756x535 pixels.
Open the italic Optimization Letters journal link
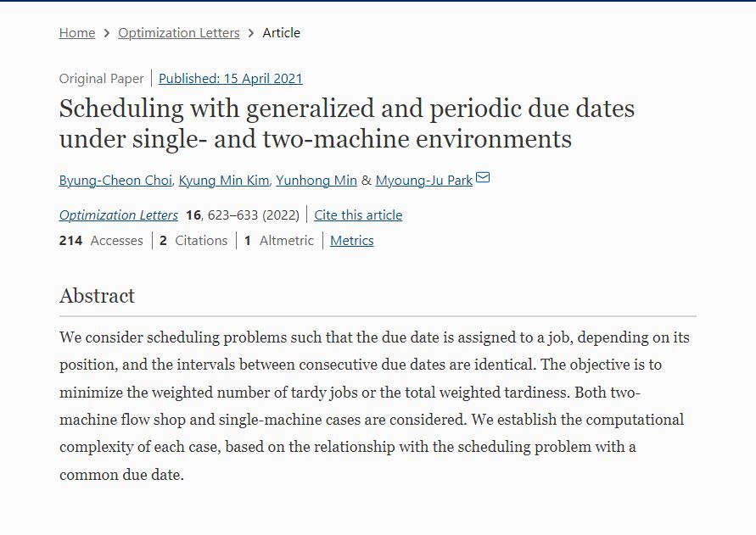coord(119,215)
